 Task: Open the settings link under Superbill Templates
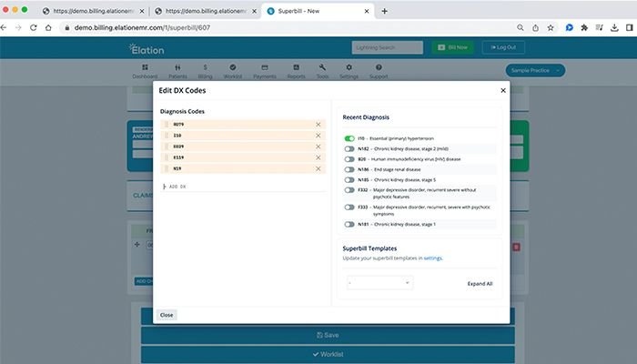pos(433,258)
